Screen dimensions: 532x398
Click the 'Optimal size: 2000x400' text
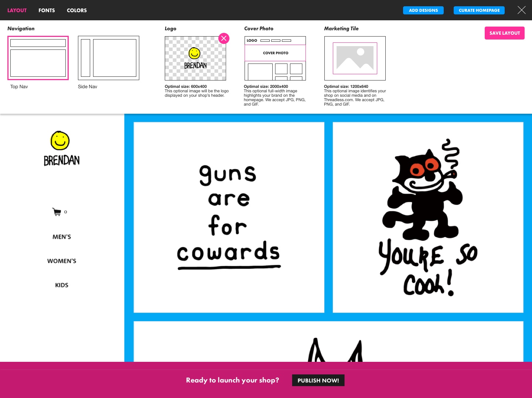[266, 86]
